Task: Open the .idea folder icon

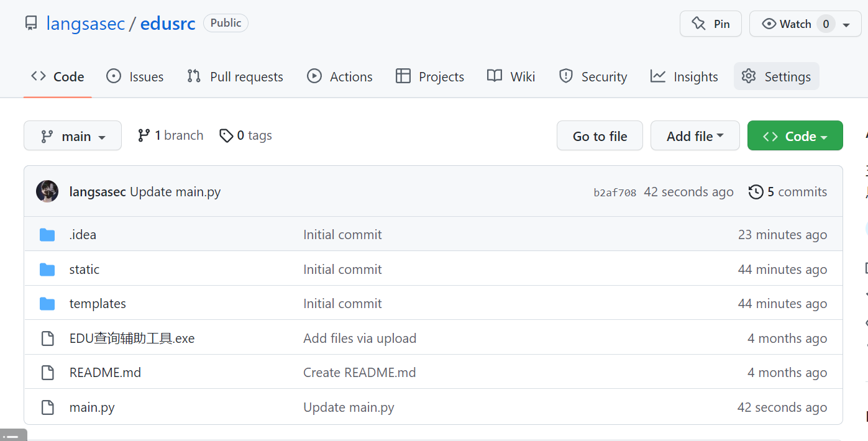Action: [47, 235]
